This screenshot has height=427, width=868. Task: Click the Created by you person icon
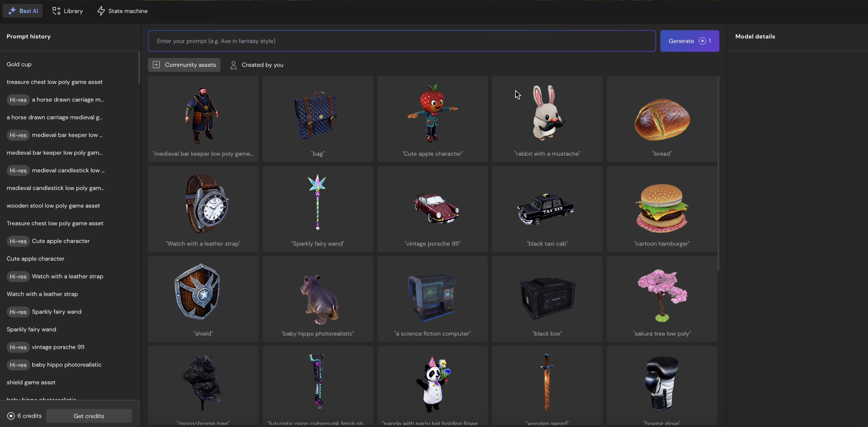click(233, 65)
